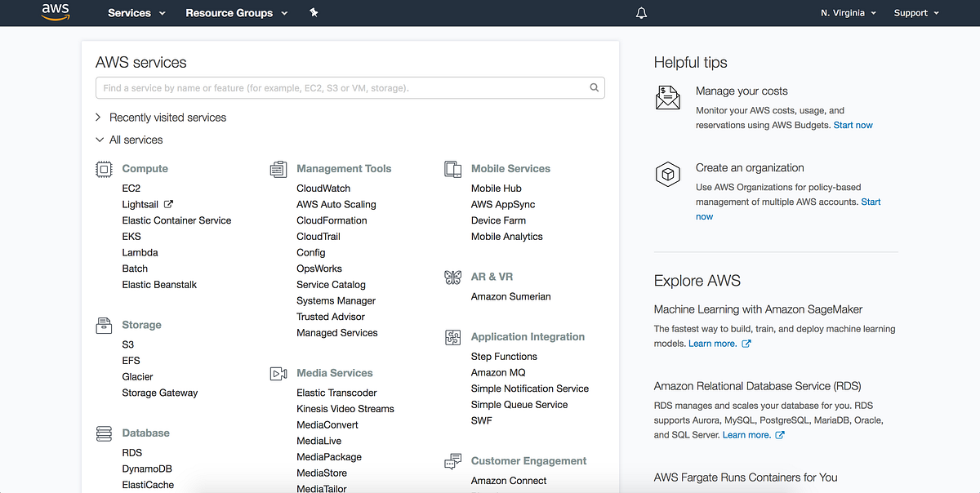Open the EC2 service link
Image resolution: width=980 pixels, height=493 pixels.
click(x=131, y=188)
